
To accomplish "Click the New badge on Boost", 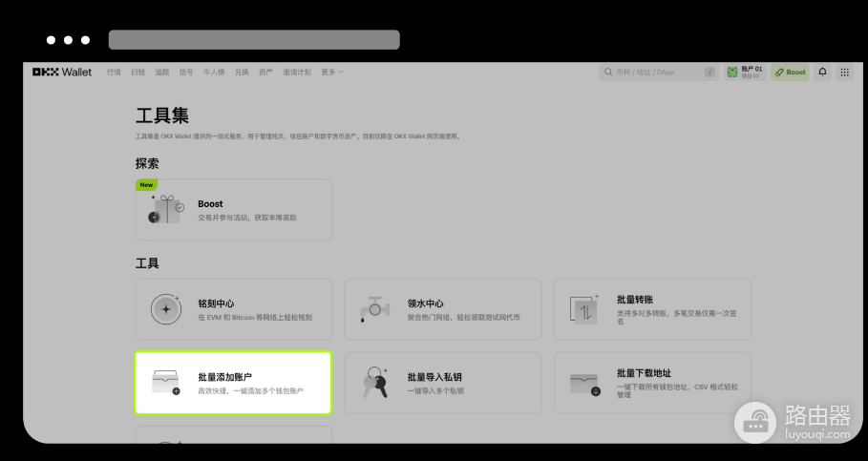I will (x=147, y=185).
